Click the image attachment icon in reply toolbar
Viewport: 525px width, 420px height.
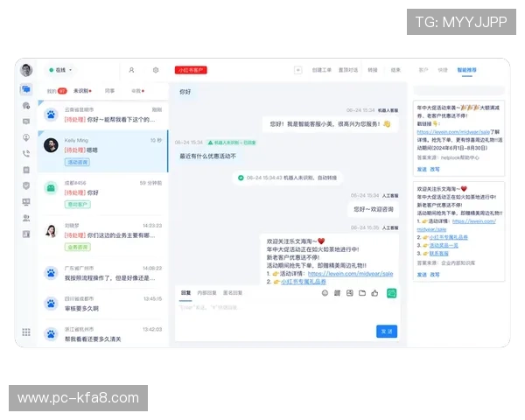click(x=349, y=293)
